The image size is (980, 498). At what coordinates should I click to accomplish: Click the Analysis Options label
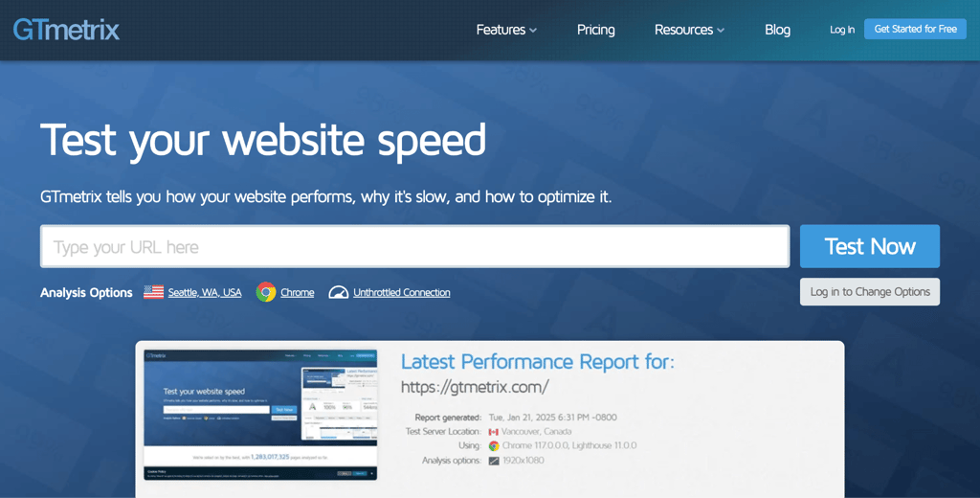click(86, 292)
